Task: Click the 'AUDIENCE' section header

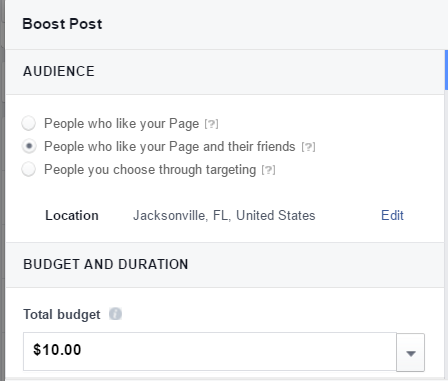Action: (59, 71)
